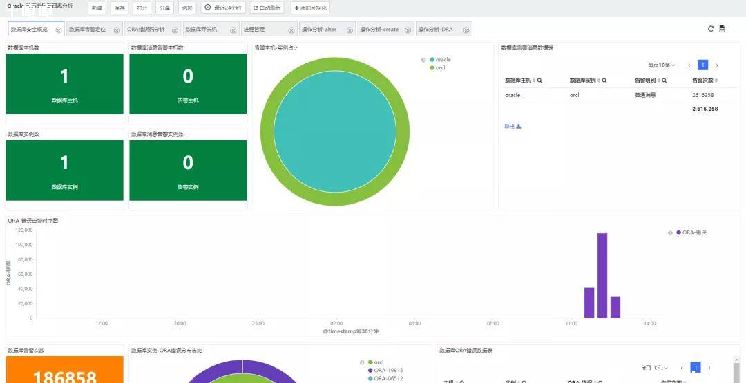Toggle the orcl legend entry in donut chart

(438, 68)
